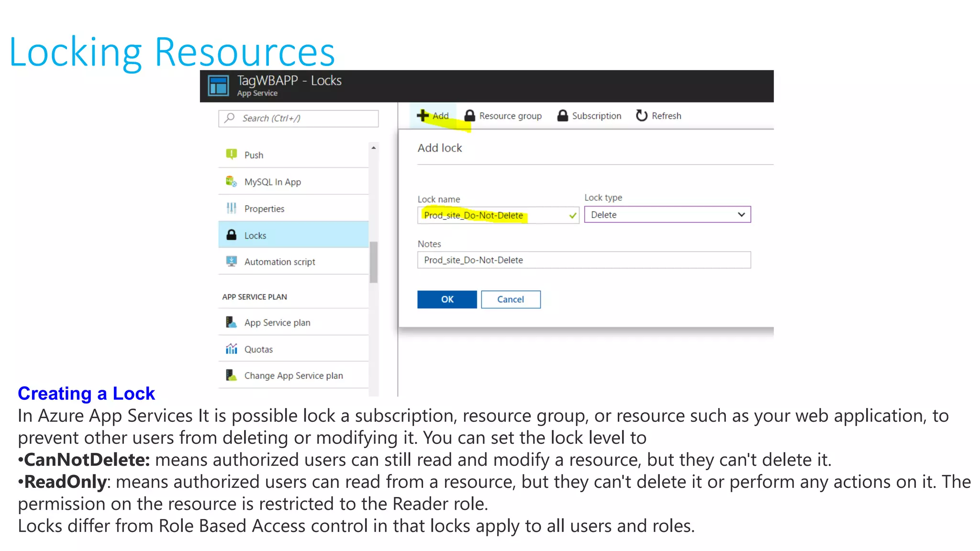Click the App Service plan icon

point(231,322)
